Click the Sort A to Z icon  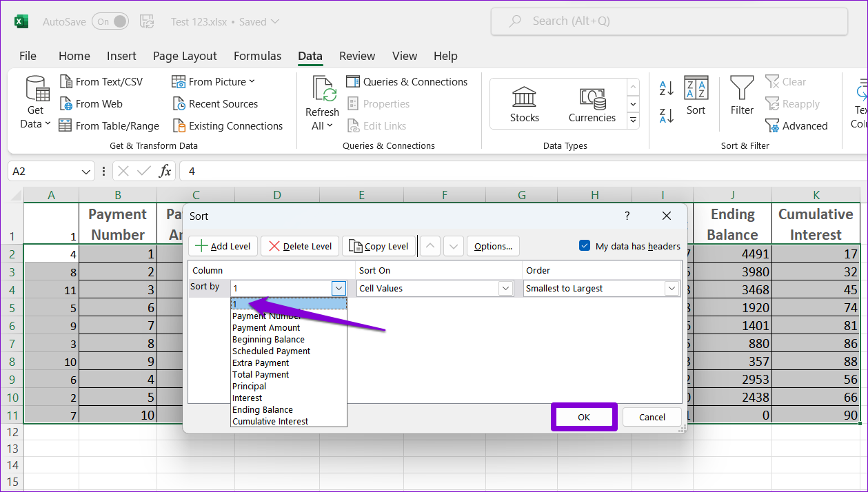(667, 88)
